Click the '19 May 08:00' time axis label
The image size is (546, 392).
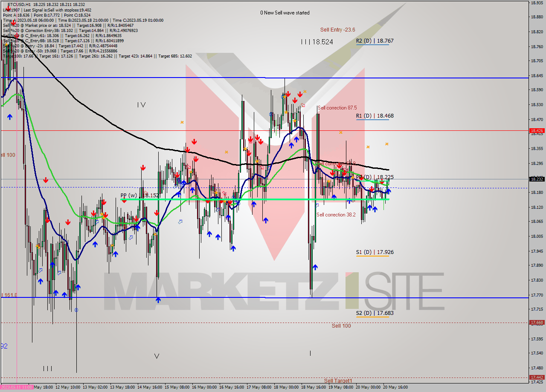[x=341, y=387]
